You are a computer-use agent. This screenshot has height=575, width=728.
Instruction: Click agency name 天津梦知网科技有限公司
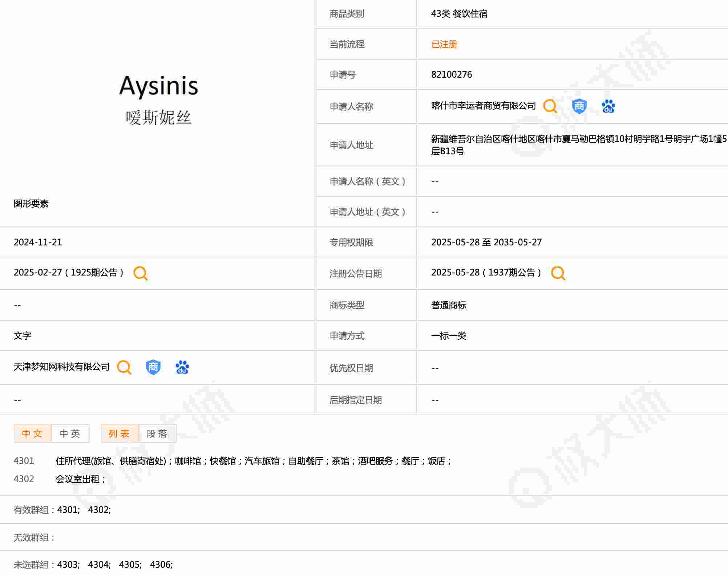tap(61, 367)
